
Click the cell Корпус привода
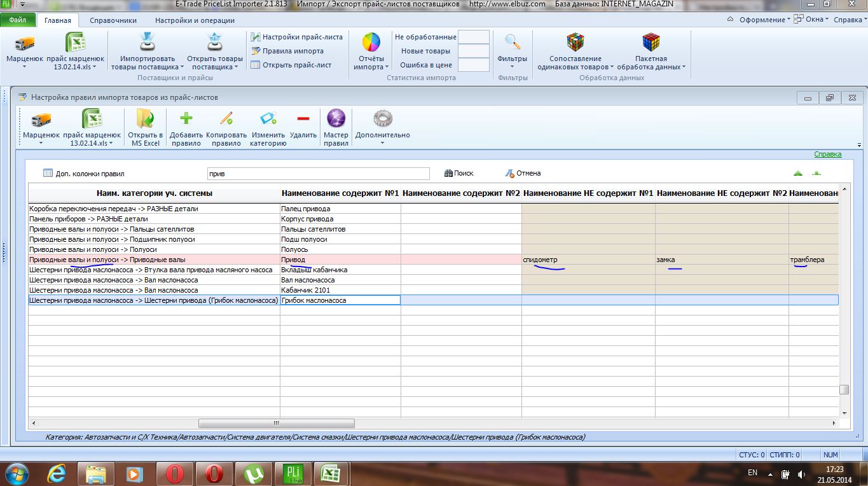[x=340, y=219]
